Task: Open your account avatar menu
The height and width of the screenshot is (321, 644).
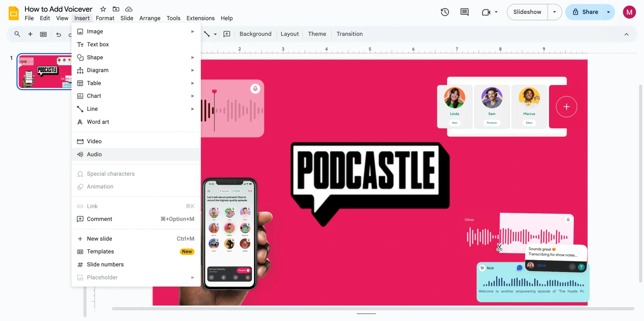Action: pyautogui.click(x=630, y=12)
